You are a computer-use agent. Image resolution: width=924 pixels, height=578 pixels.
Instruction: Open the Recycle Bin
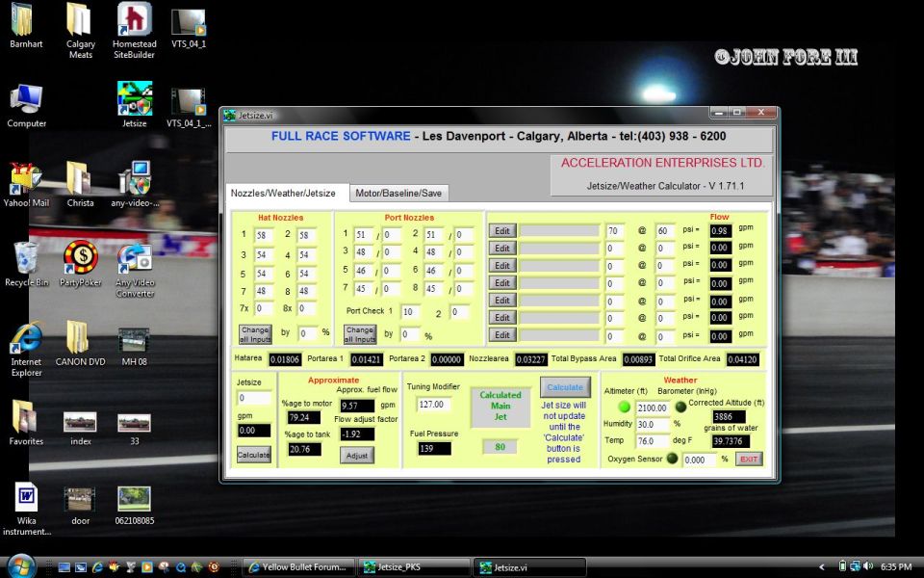point(27,264)
